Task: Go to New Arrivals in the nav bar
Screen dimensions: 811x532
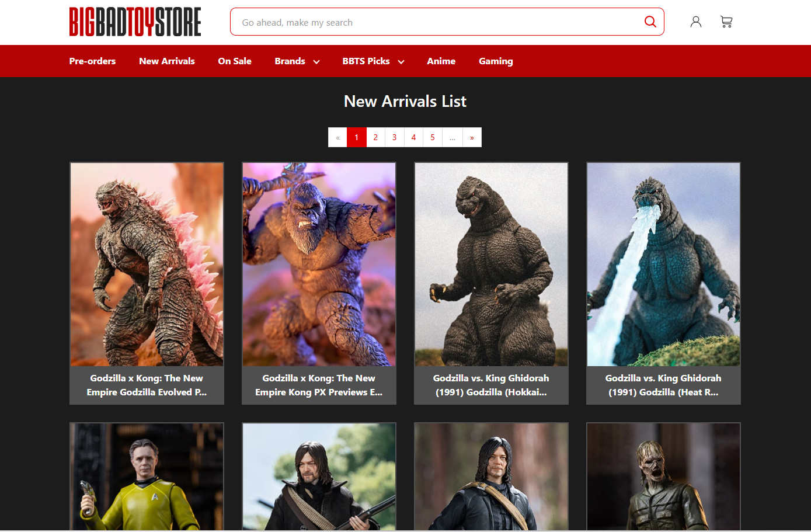Action: tap(167, 61)
